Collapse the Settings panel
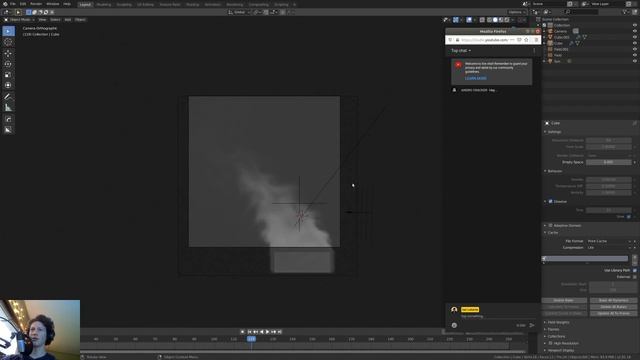 click(x=553, y=132)
